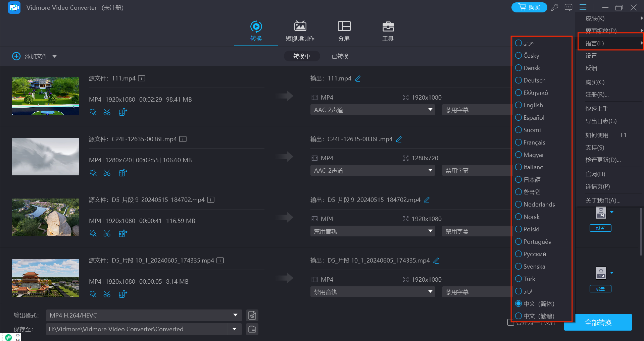Open the output folder icon

pyautogui.click(x=252, y=329)
